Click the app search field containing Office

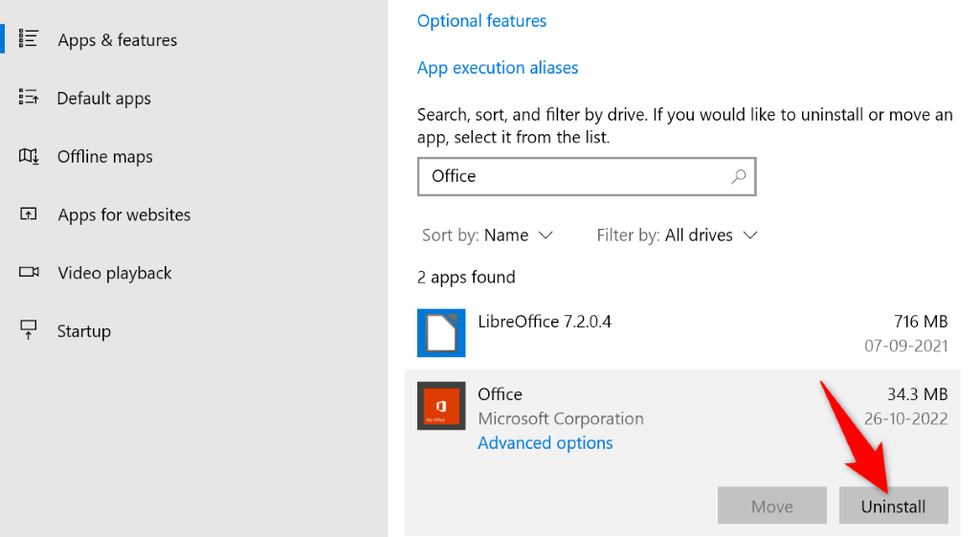pos(574,176)
